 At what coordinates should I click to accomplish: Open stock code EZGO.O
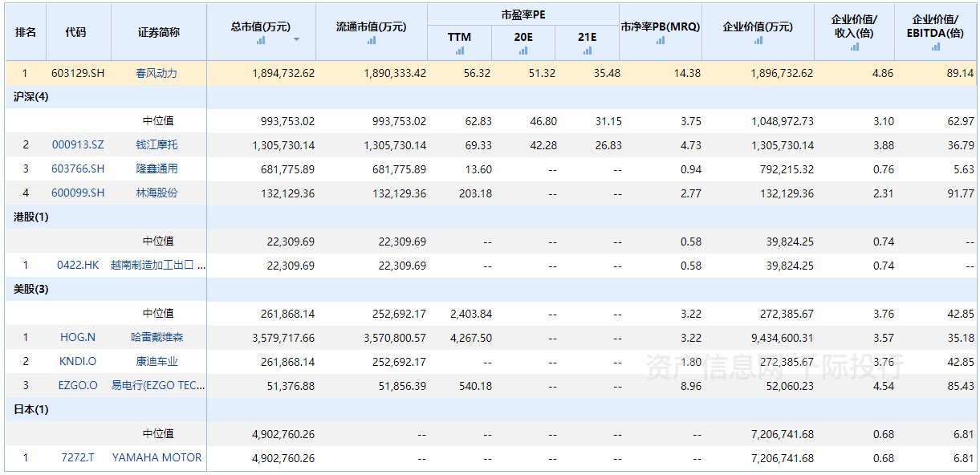click(78, 386)
